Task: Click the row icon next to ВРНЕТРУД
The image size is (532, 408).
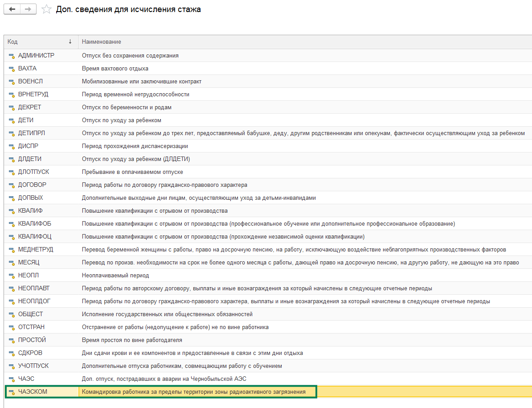Action: point(12,95)
